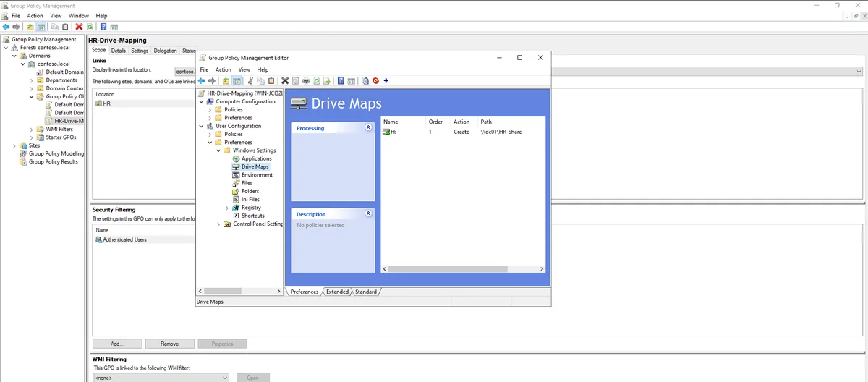
Task: Click the right arrow of the Drive Maps list scrollbar
Action: pos(542,268)
